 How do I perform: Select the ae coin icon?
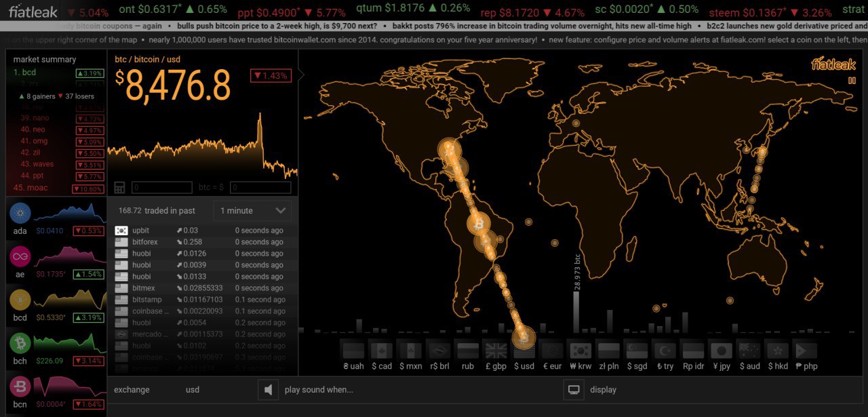point(20,256)
